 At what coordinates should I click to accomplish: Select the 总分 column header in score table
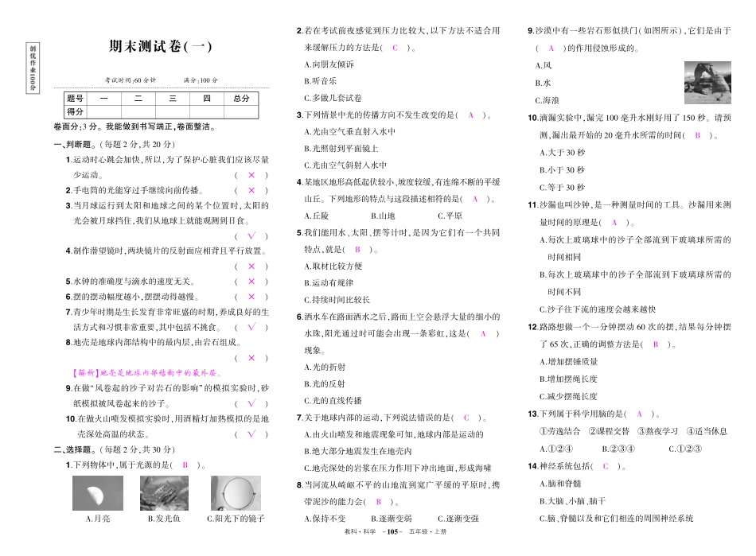coord(241,99)
